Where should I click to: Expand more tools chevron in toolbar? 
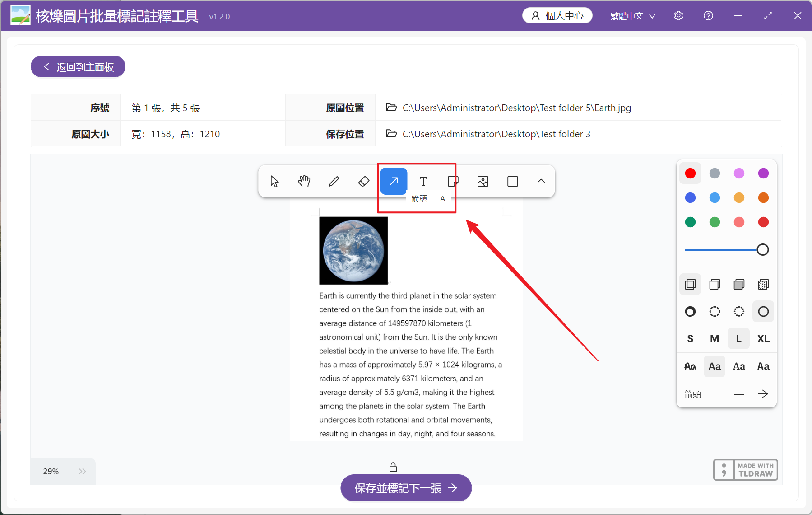tap(541, 181)
